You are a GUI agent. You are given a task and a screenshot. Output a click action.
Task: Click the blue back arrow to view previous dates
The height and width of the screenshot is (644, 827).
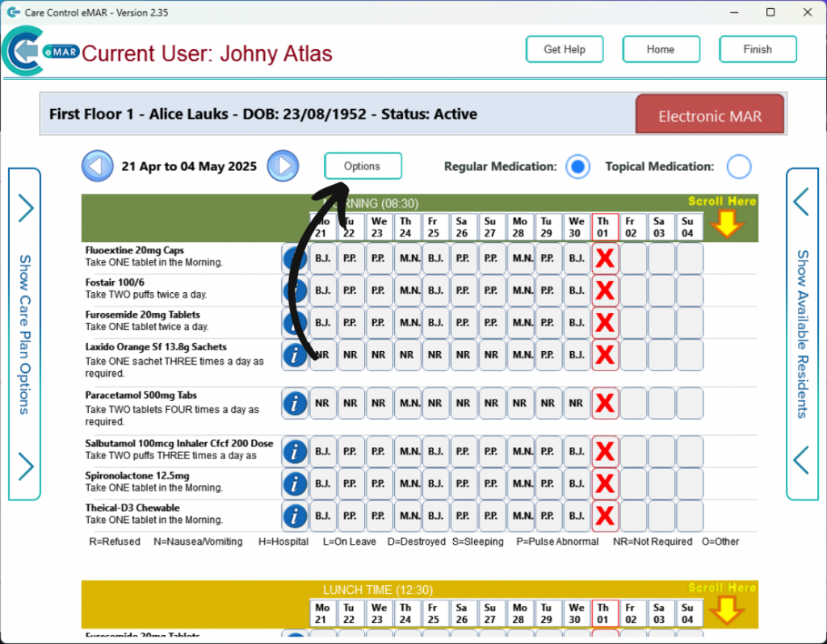97,165
